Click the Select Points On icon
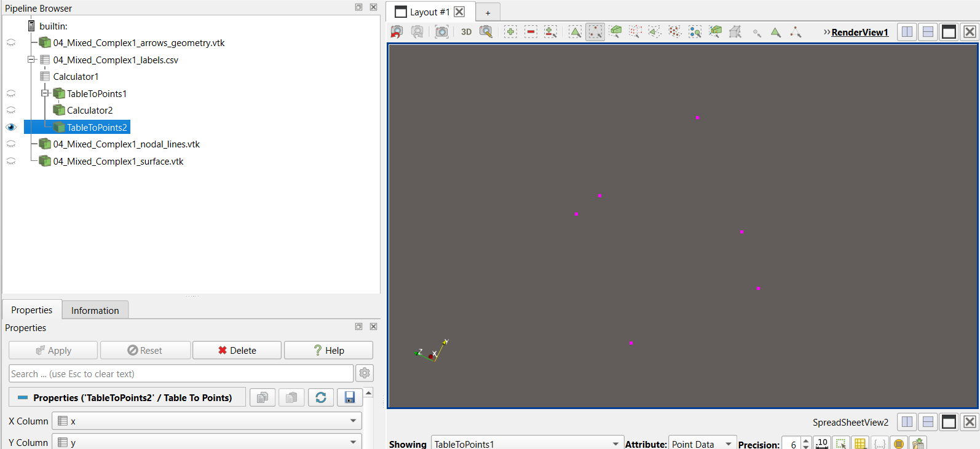 coord(595,32)
